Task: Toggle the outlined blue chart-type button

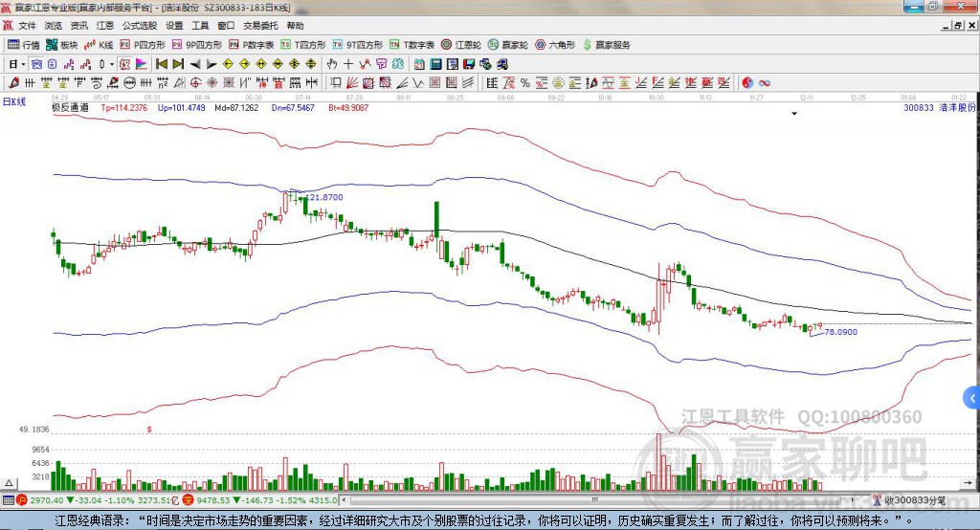Action: 35,64
